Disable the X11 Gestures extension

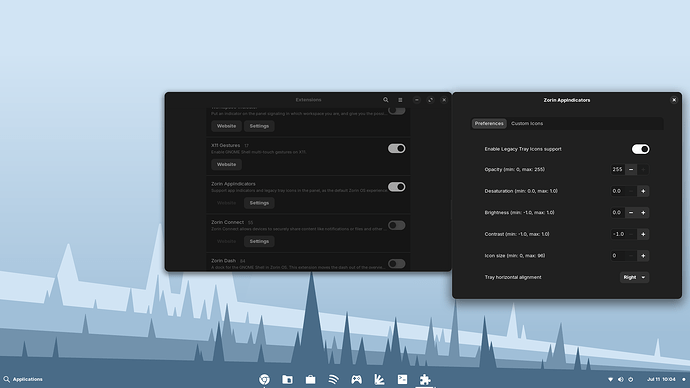[396, 149]
